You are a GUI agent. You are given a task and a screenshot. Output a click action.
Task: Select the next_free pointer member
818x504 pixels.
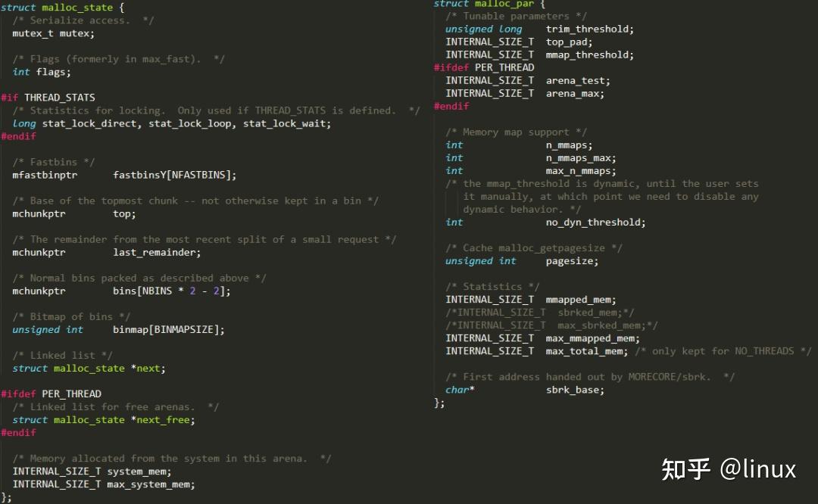[164, 419]
